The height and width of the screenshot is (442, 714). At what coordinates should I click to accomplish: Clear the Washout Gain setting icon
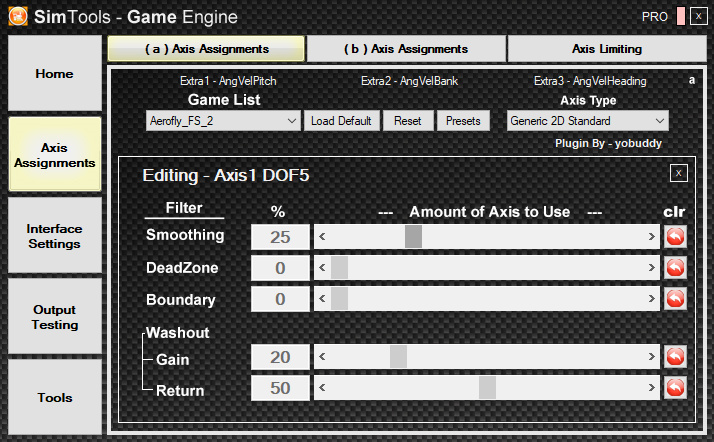(675, 357)
